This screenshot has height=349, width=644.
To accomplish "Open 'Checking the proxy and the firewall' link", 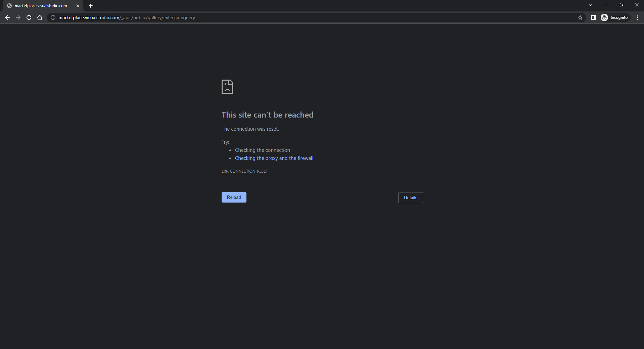I will click(274, 158).
